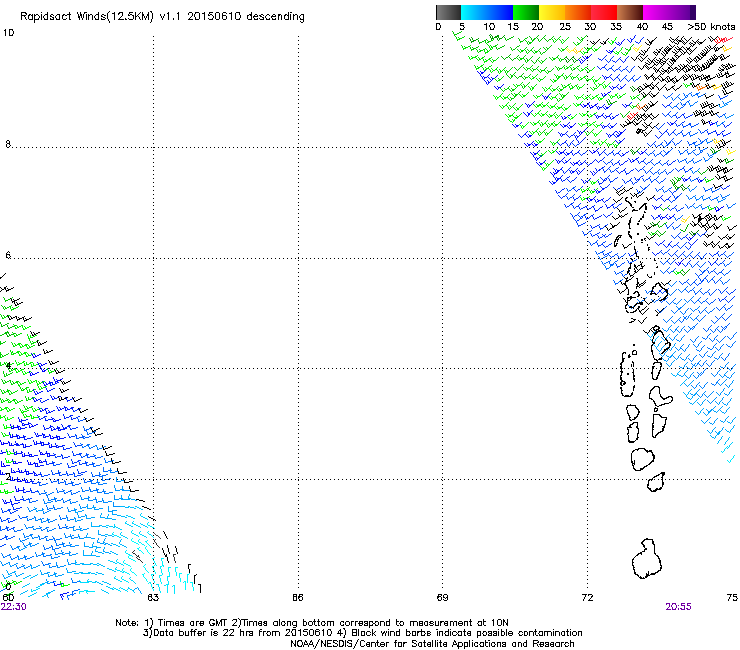Select the latitude label '6' on the left axis
This screenshot has height=650, width=740.
tap(8, 255)
